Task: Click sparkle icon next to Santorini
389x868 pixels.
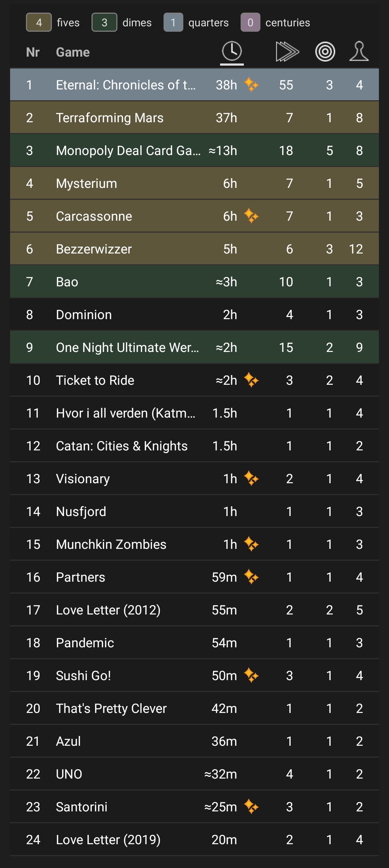Action: [251, 806]
